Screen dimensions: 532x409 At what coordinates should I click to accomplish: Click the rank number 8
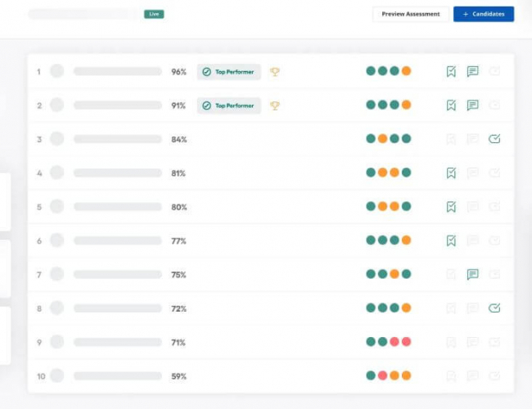coord(39,308)
